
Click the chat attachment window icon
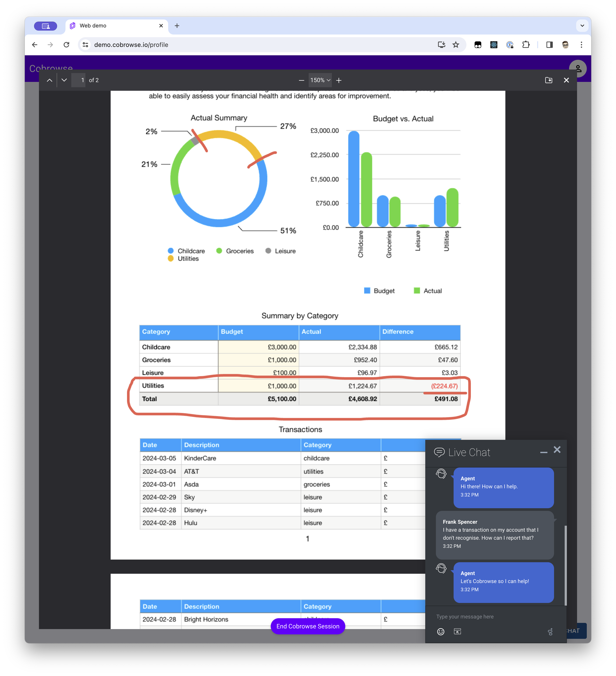click(458, 632)
